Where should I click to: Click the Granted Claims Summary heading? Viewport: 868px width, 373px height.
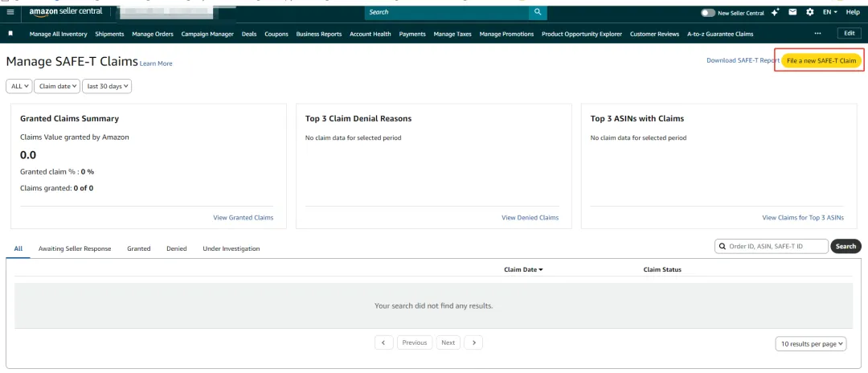click(69, 118)
